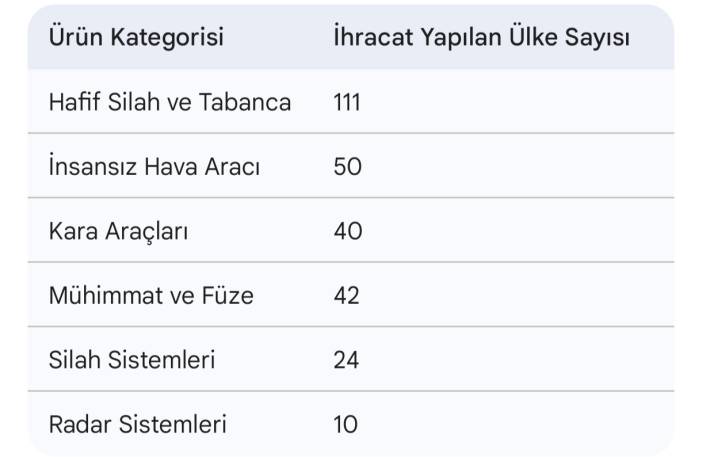This screenshot has height=457, width=702.
Task: Select the Kara Araçları category cell
Action: pos(119,231)
